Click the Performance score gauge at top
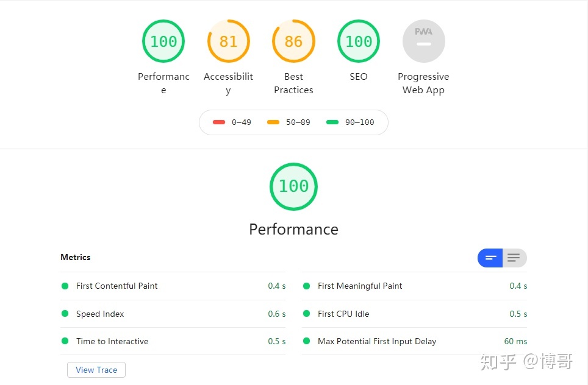Image resolution: width=588 pixels, height=385 pixels. [x=163, y=41]
